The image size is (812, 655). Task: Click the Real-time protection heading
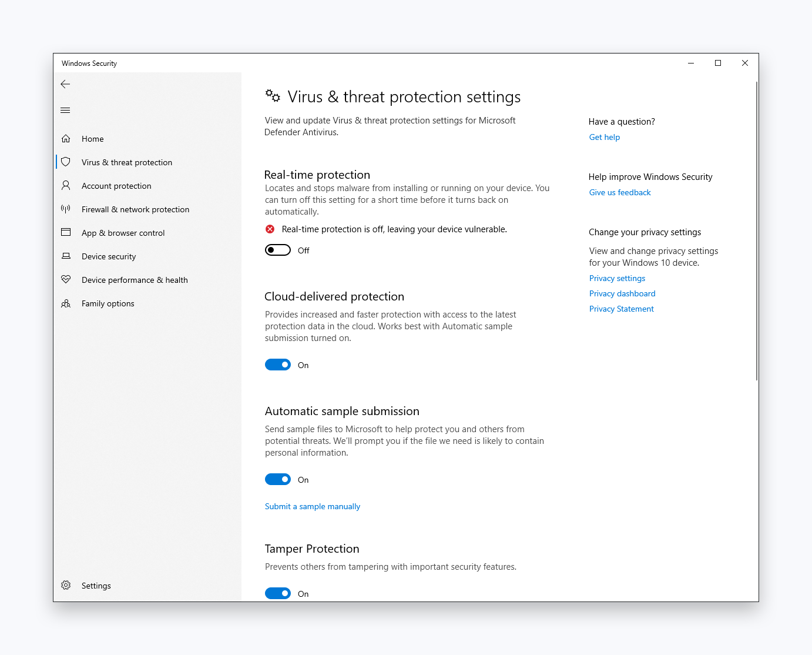pos(317,175)
